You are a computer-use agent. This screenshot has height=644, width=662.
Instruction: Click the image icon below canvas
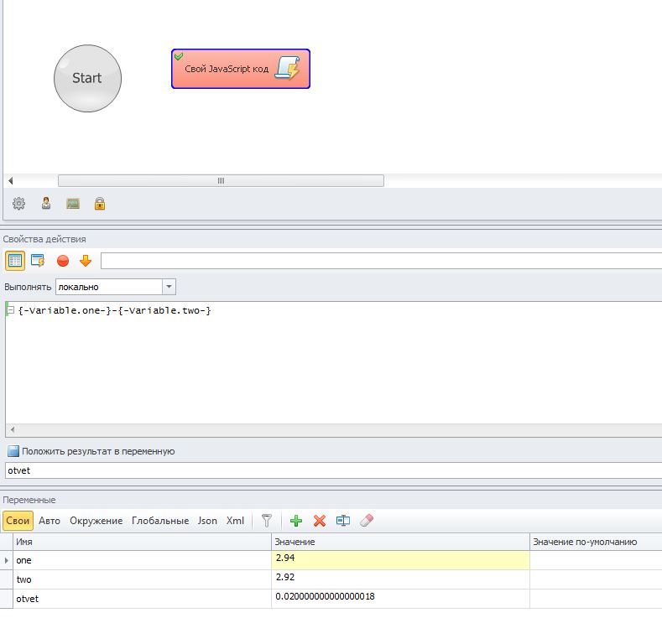click(73, 204)
